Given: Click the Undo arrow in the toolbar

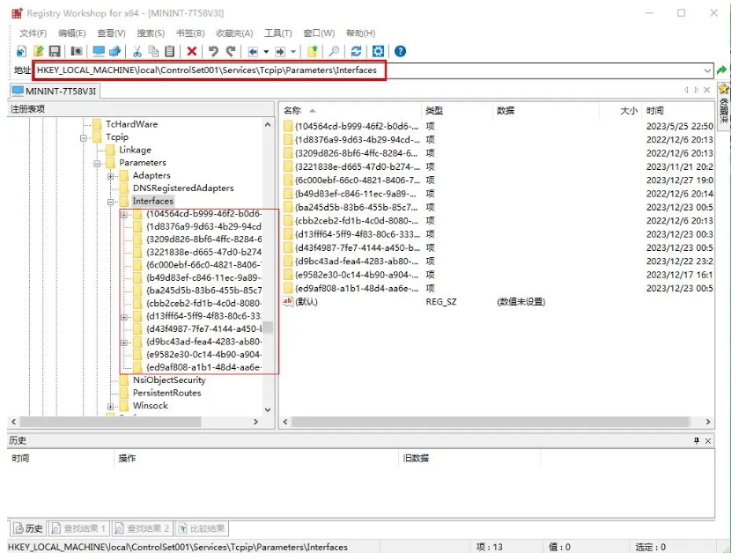Looking at the screenshot, I should (x=213, y=52).
